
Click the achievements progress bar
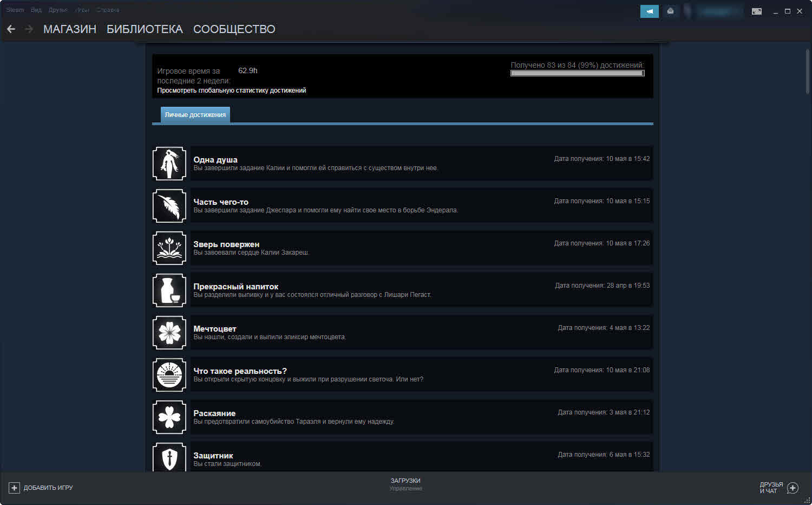click(577, 73)
